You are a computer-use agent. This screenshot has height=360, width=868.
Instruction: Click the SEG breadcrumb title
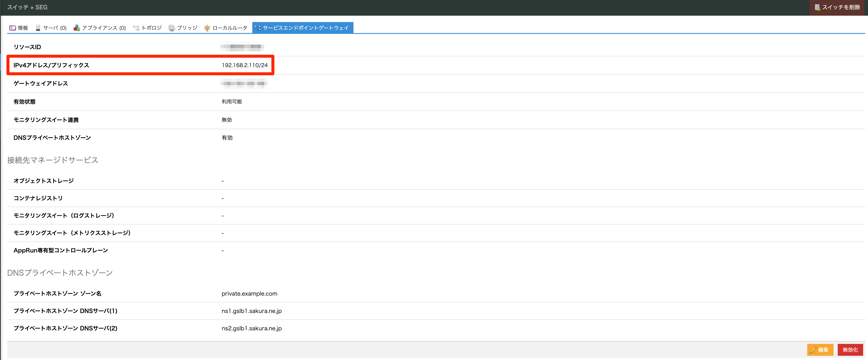tap(41, 7)
